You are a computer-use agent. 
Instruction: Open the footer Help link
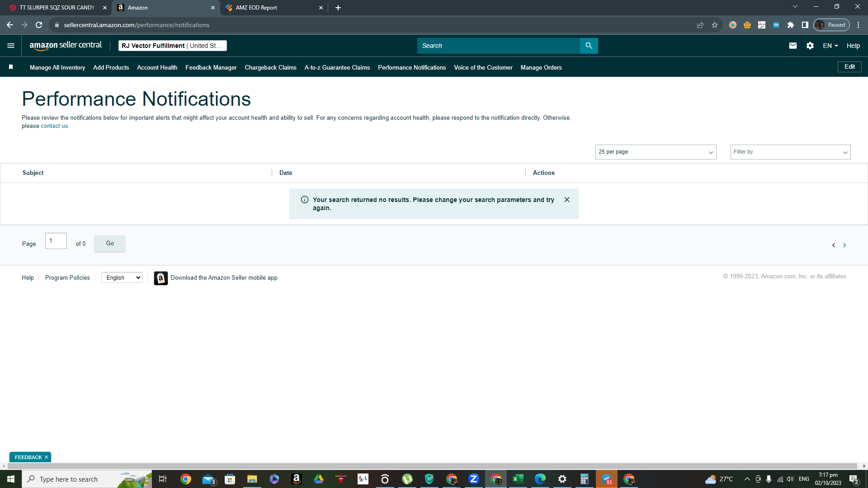(x=28, y=278)
